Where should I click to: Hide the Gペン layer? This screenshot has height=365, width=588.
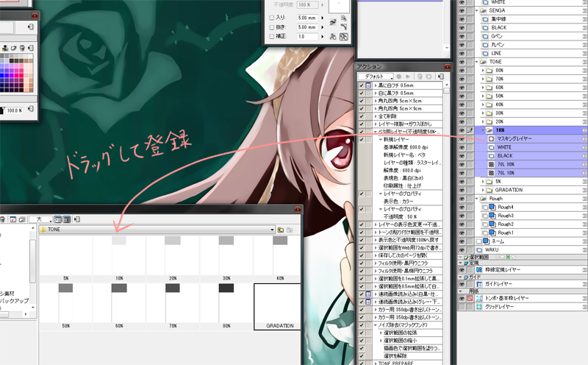pos(462,36)
